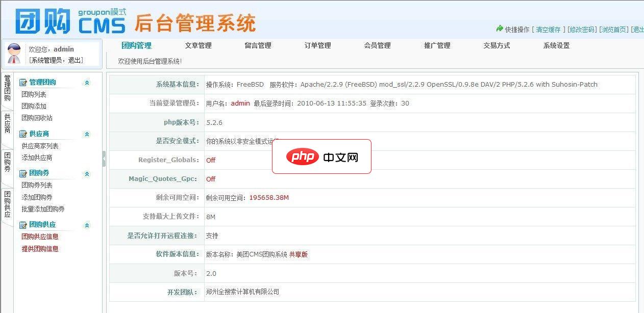644x313 pixels.
Task: Collapse the 团购券 section with its chevron
Action: [x=87, y=173]
